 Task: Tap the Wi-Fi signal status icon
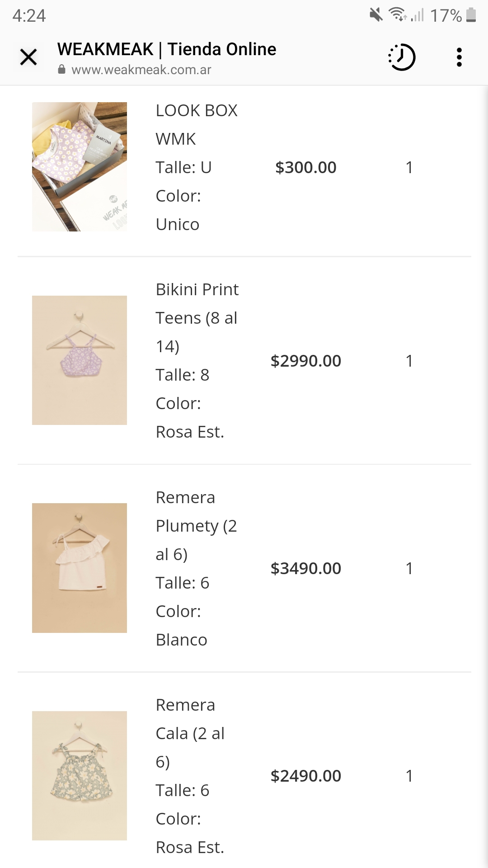coord(398,15)
